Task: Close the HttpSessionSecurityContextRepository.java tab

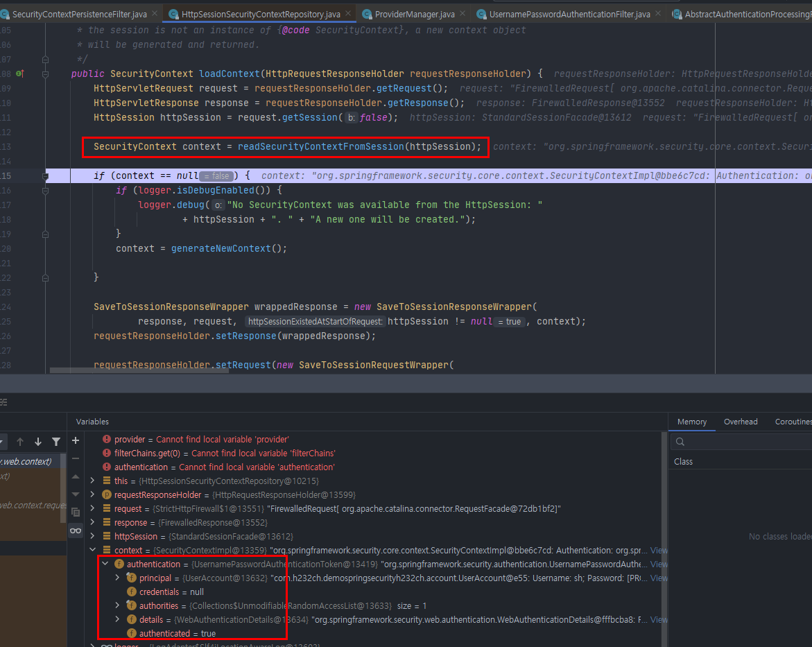Action: (348, 13)
